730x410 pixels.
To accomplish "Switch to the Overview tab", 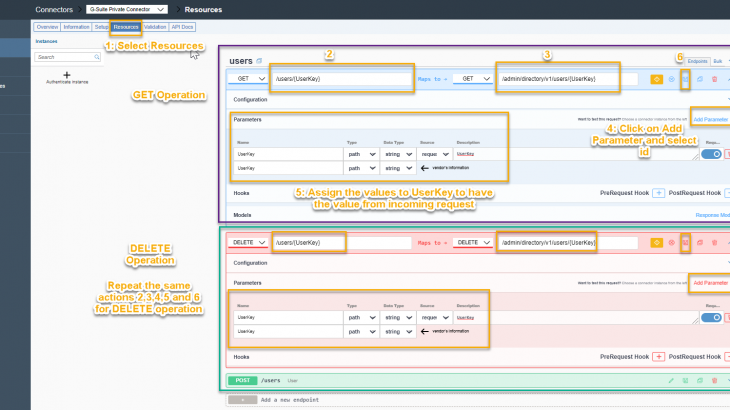I will [47, 27].
